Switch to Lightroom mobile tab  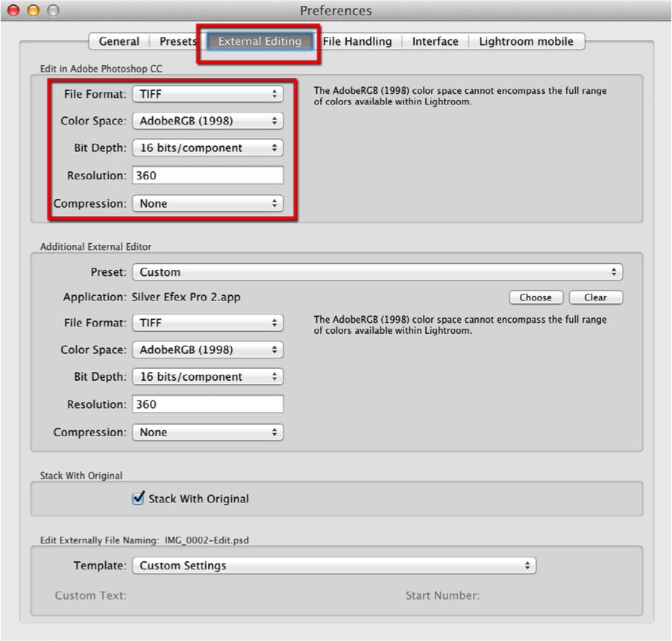point(526,42)
